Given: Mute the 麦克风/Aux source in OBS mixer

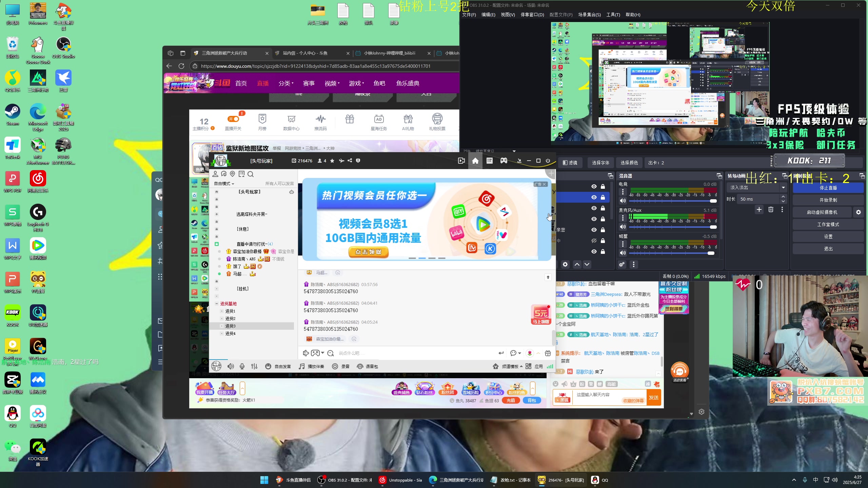Looking at the screenshot, I should 623,227.
